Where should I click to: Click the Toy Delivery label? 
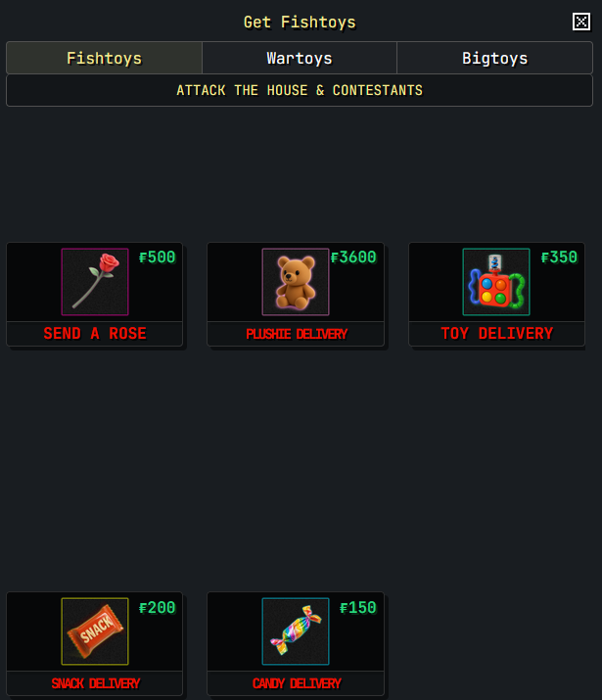tap(496, 334)
